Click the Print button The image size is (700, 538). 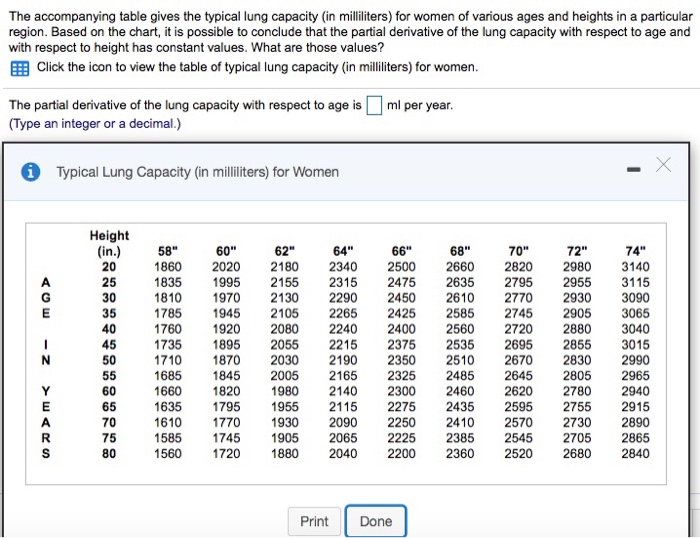(314, 521)
